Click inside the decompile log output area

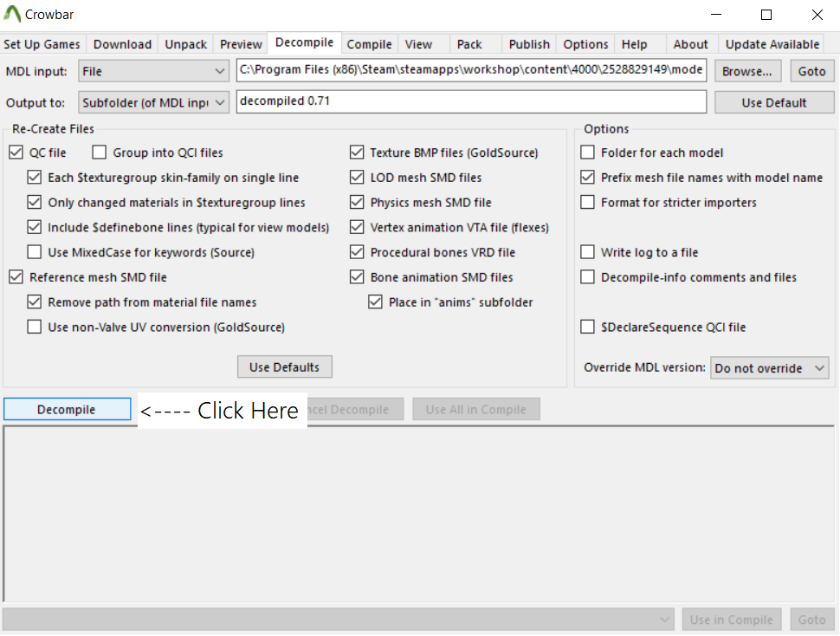point(419,513)
